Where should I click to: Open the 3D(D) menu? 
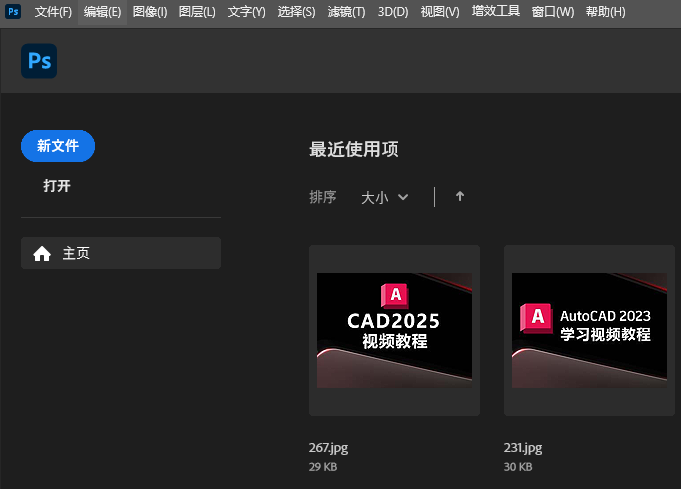pos(393,12)
